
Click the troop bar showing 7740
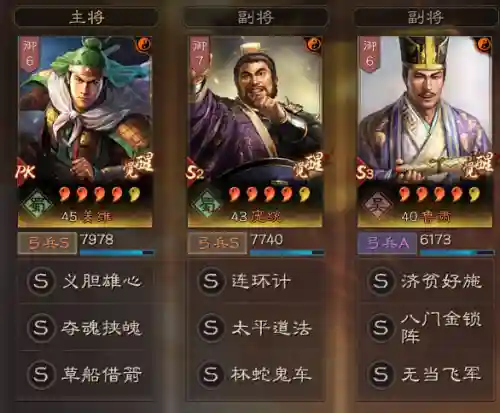click(x=287, y=244)
